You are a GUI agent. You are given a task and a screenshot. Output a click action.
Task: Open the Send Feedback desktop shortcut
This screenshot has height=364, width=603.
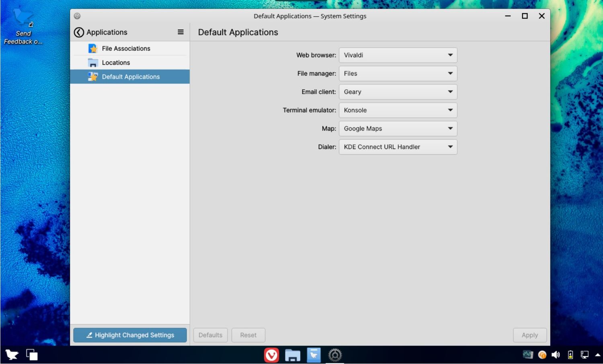pos(23,27)
